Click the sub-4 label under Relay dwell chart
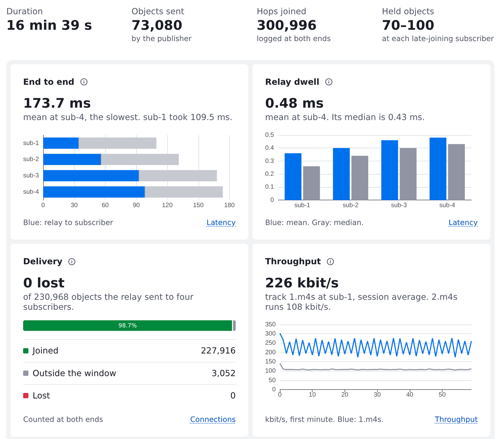 pos(447,205)
